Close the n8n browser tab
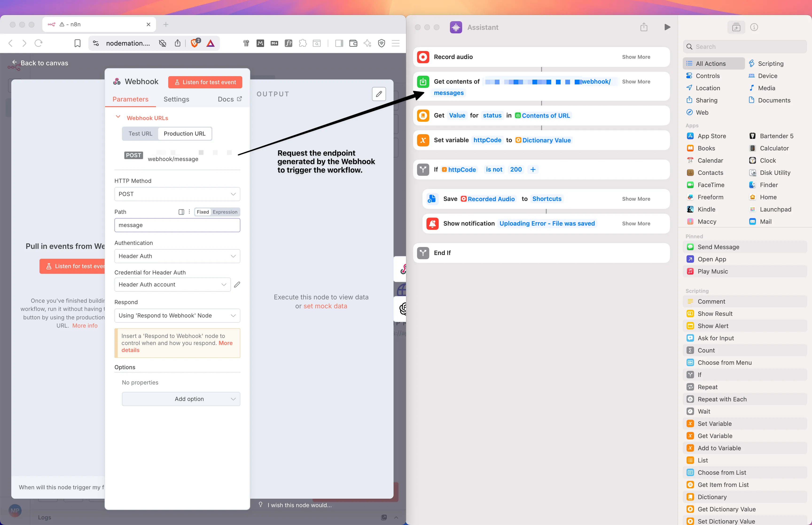Screen dimensions: 812x525 tap(148, 24)
